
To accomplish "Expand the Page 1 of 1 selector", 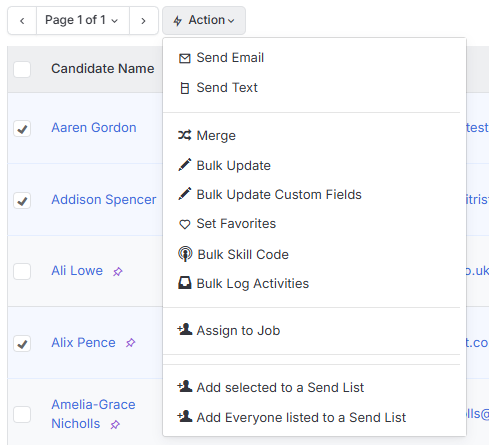I will point(83,20).
